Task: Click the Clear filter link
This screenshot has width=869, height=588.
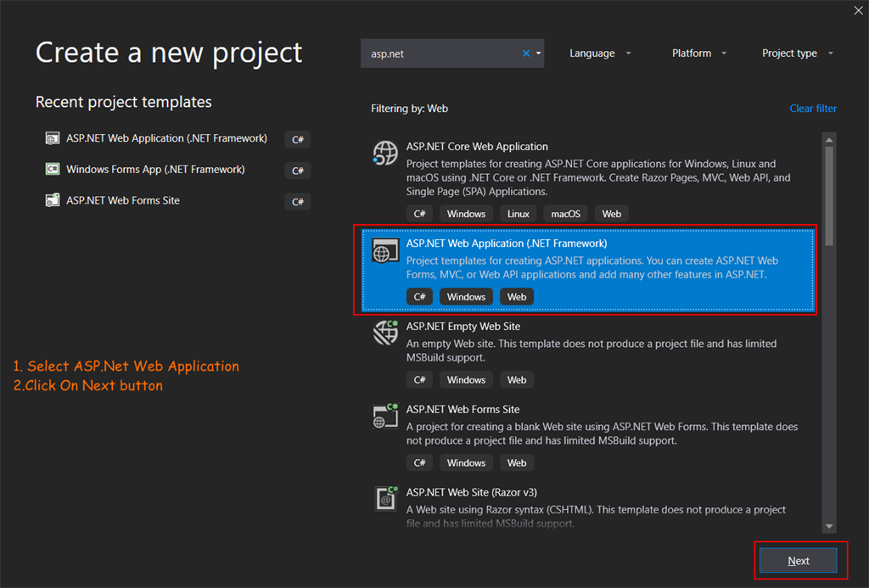Action: 813,109
